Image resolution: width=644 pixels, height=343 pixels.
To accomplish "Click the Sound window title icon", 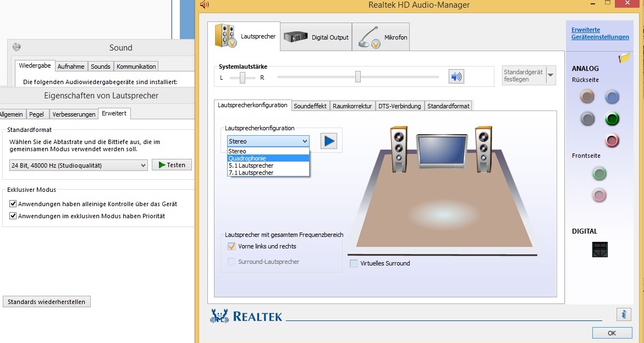I will point(16,47).
